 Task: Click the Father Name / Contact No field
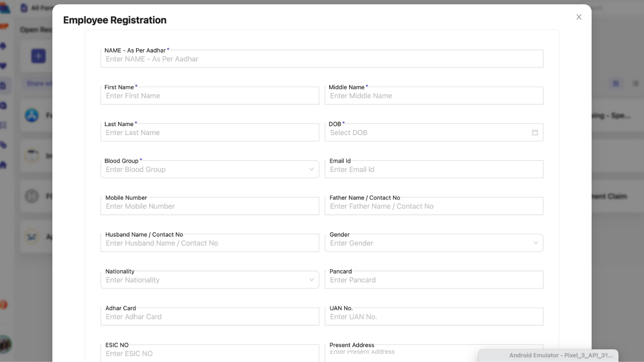click(434, 206)
